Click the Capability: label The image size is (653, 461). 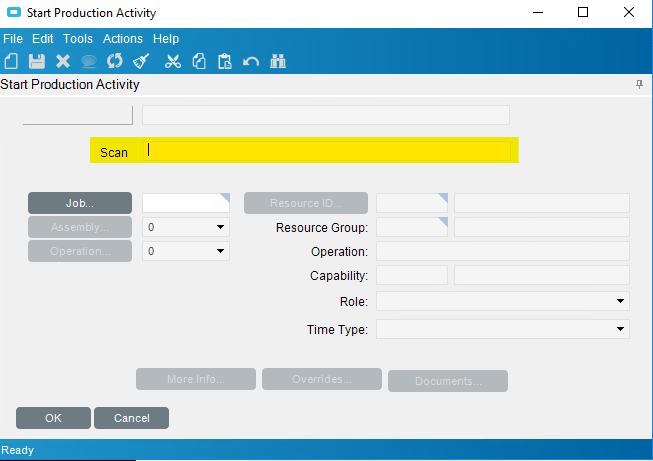(339, 276)
